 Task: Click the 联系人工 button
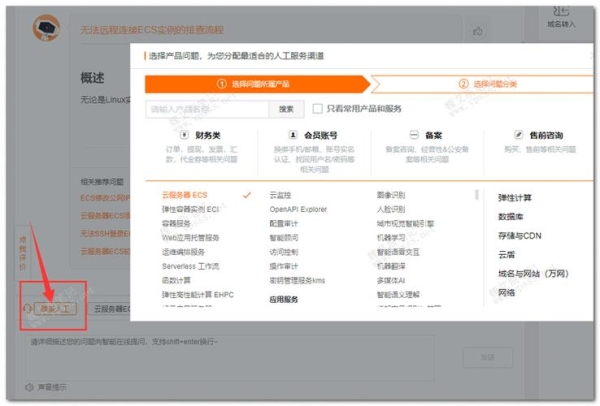coord(55,308)
